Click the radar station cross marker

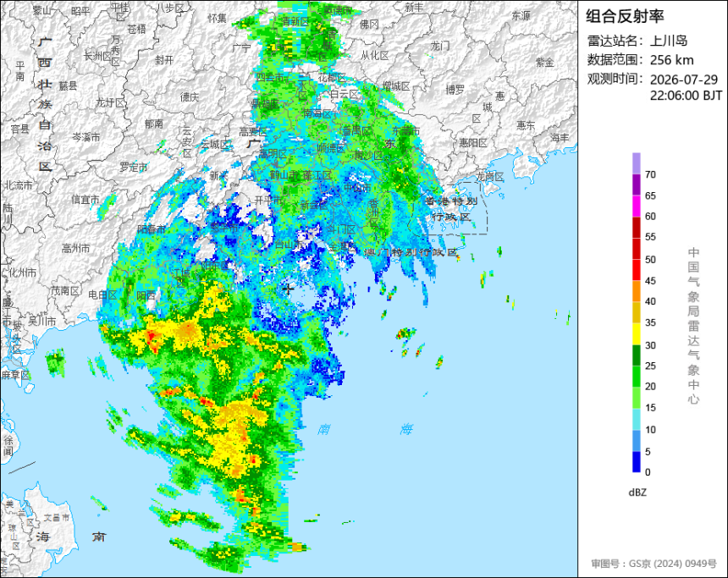click(x=289, y=289)
